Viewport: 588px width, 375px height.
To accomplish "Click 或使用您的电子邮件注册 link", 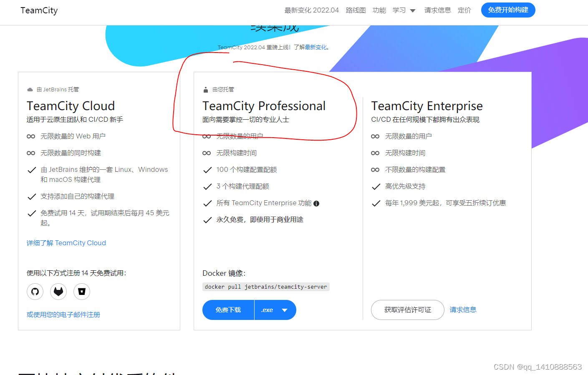I will point(63,315).
